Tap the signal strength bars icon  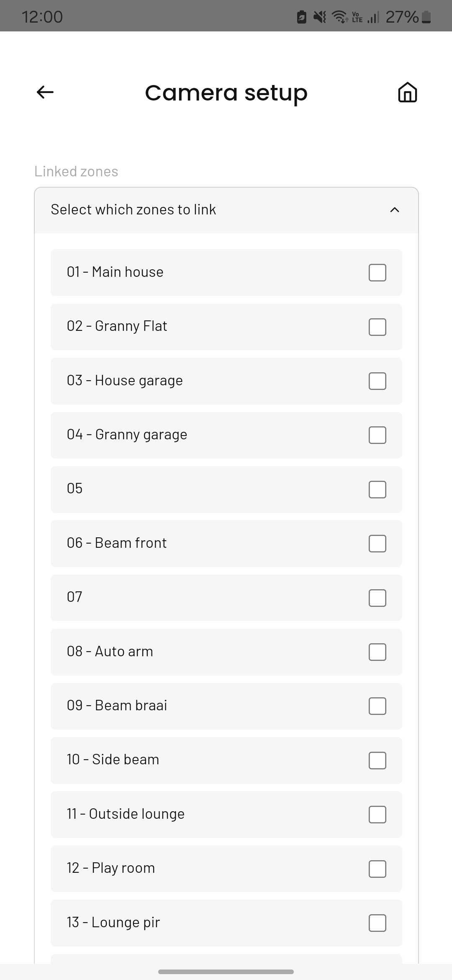[373, 17]
